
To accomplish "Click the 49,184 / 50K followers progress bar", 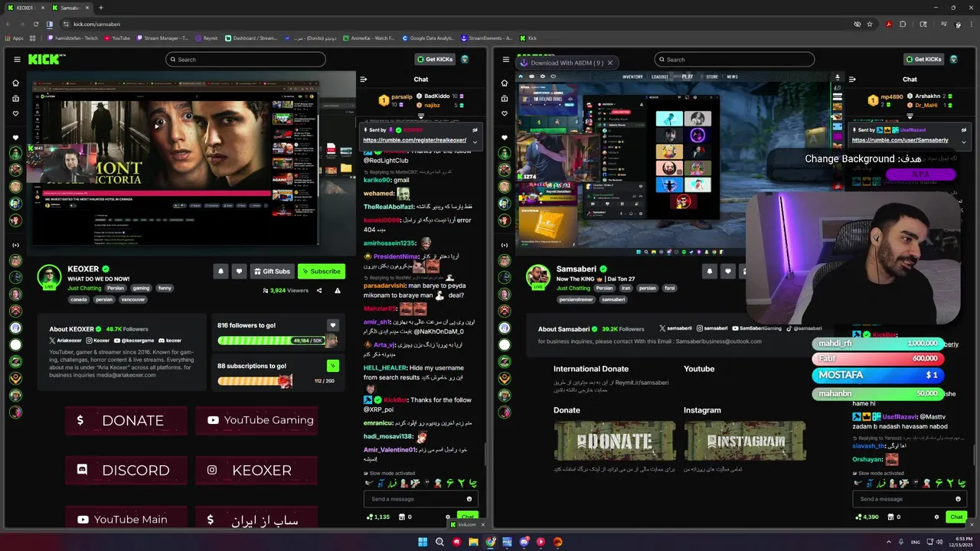I will 277,341.
